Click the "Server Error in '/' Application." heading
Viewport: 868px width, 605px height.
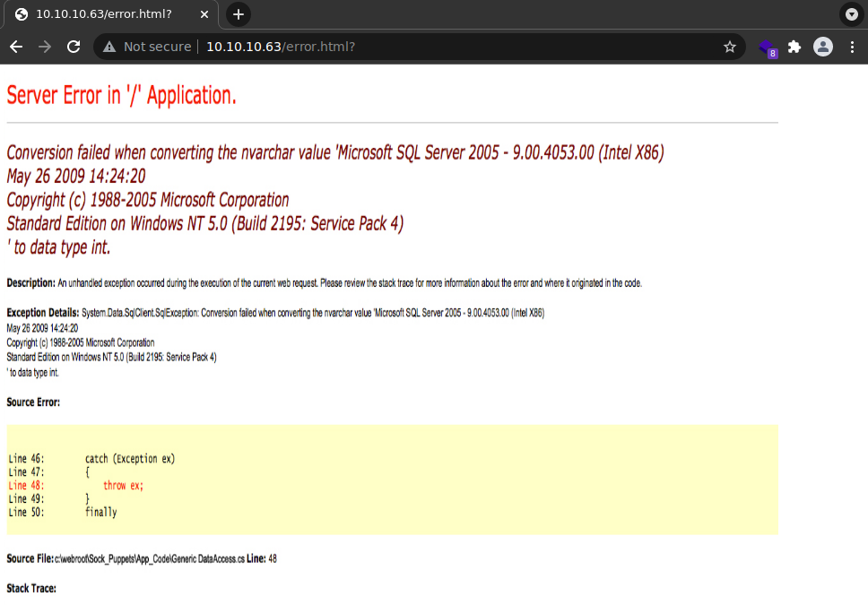click(x=122, y=96)
